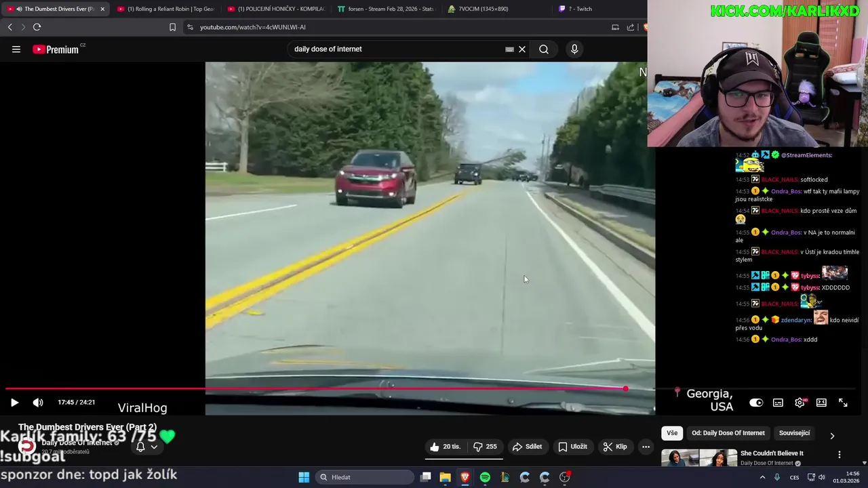Select Od: Daily Dose Of Internet chip
This screenshot has width=868, height=488.
728,433
